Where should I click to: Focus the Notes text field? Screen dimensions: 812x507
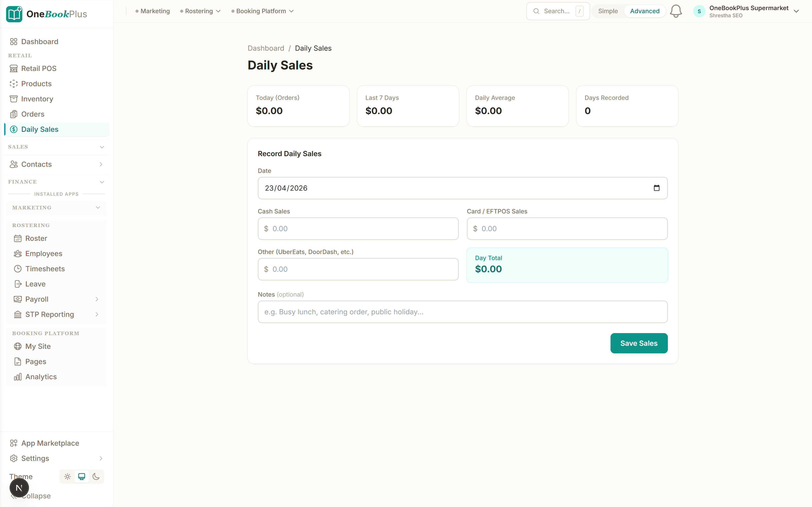pos(463,312)
